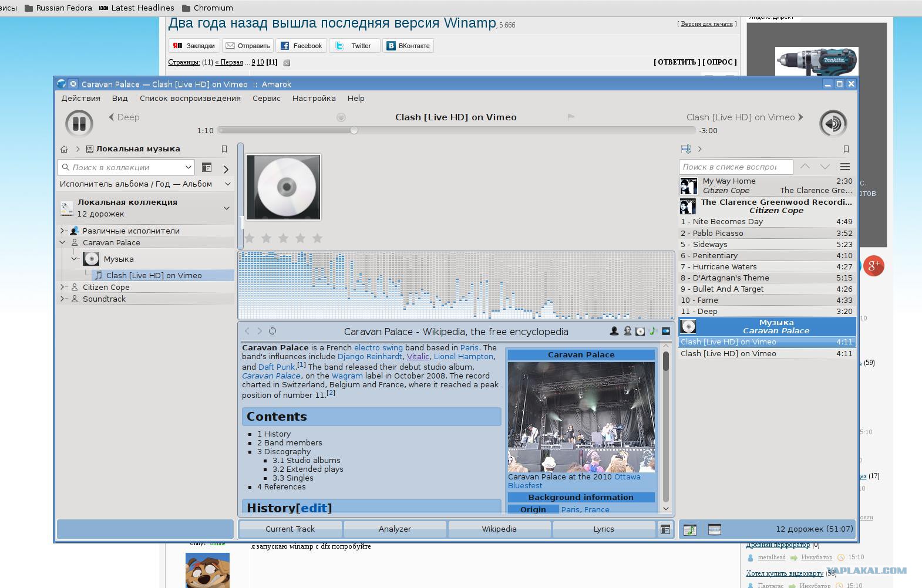Image resolution: width=922 pixels, height=588 pixels.
Task: Rate track with the fifth star
Action: 318,238
